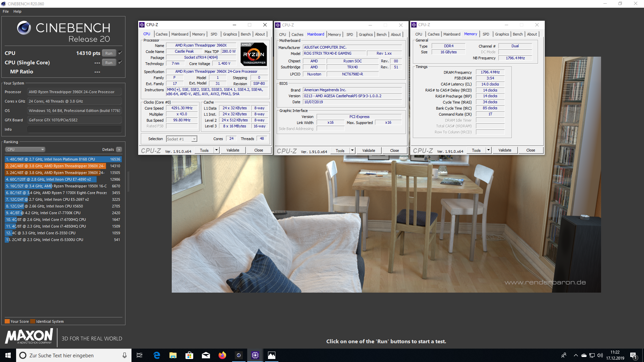Click Cinebench title bar app icon
Screen dimensions: 644x362
(x=3, y=4)
